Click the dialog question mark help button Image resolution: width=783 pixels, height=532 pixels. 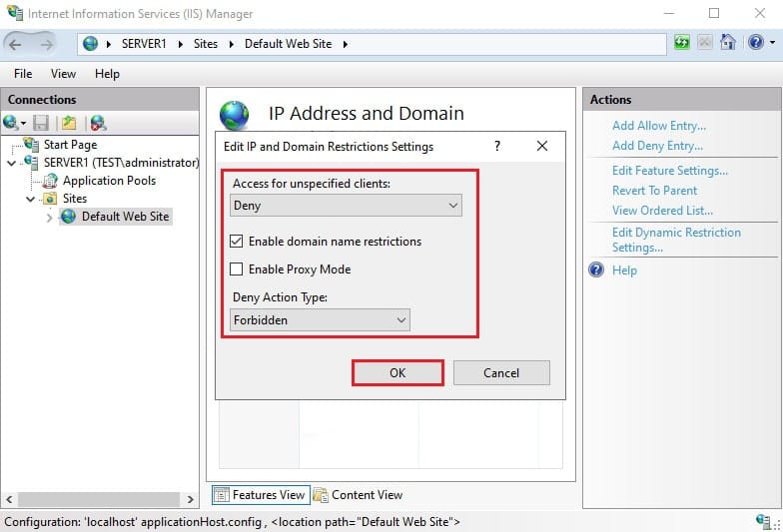point(497,146)
